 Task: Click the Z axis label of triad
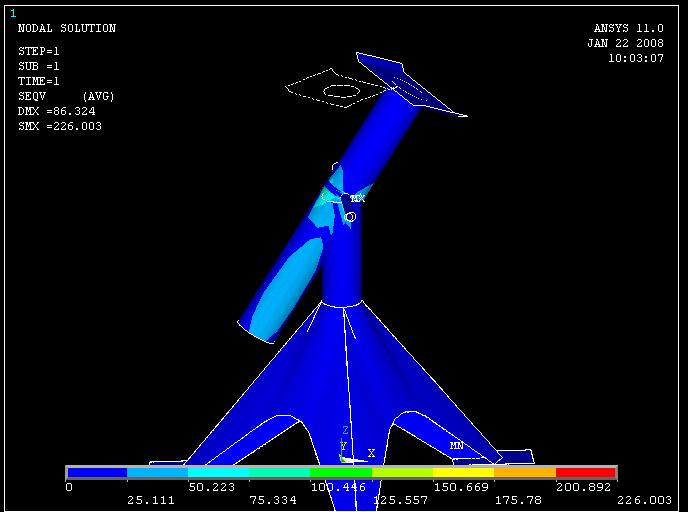[345, 430]
